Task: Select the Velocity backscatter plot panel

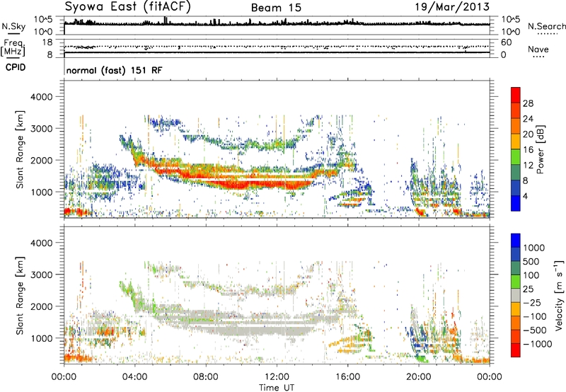Action: (277, 295)
